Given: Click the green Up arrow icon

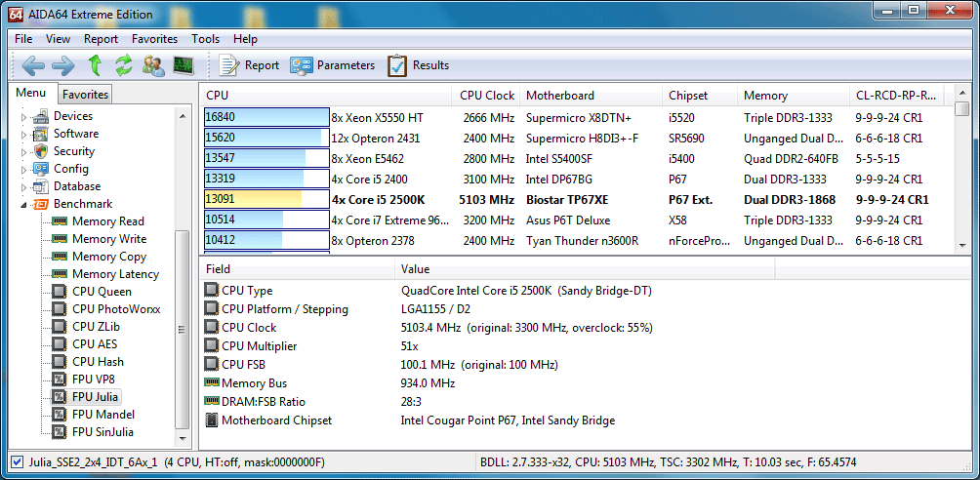Looking at the screenshot, I should pos(95,65).
